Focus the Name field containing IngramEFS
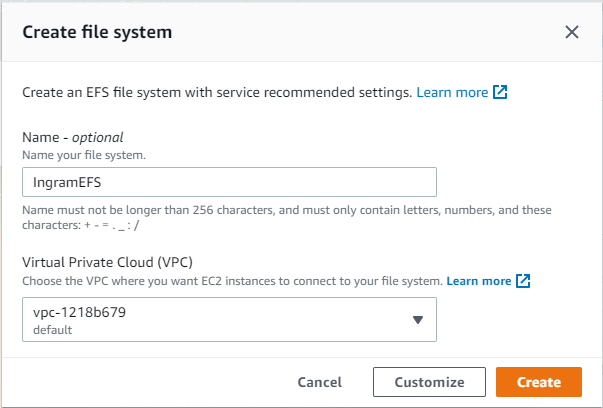 coord(229,181)
